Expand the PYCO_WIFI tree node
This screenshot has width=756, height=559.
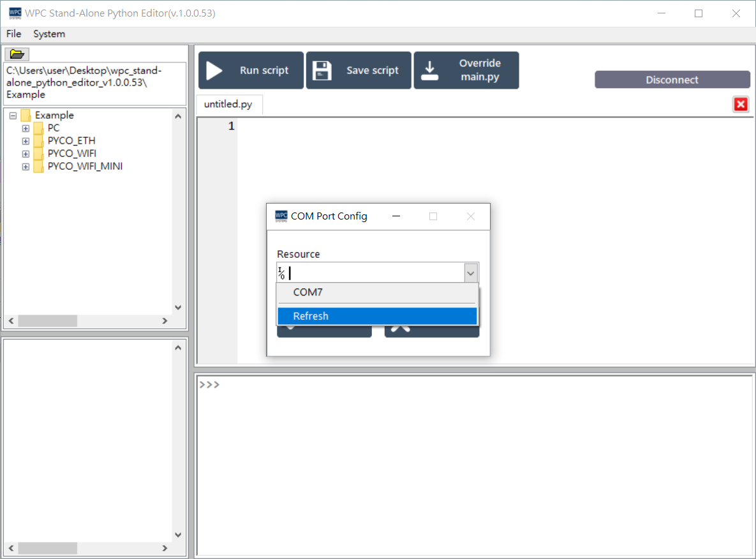pos(26,154)
